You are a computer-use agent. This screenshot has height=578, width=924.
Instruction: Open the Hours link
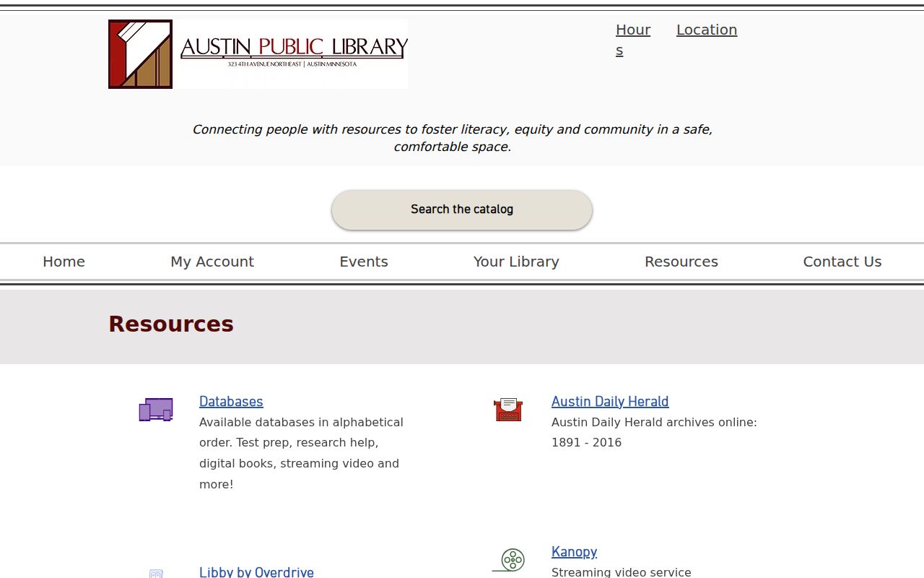click(x=633, y=40)
